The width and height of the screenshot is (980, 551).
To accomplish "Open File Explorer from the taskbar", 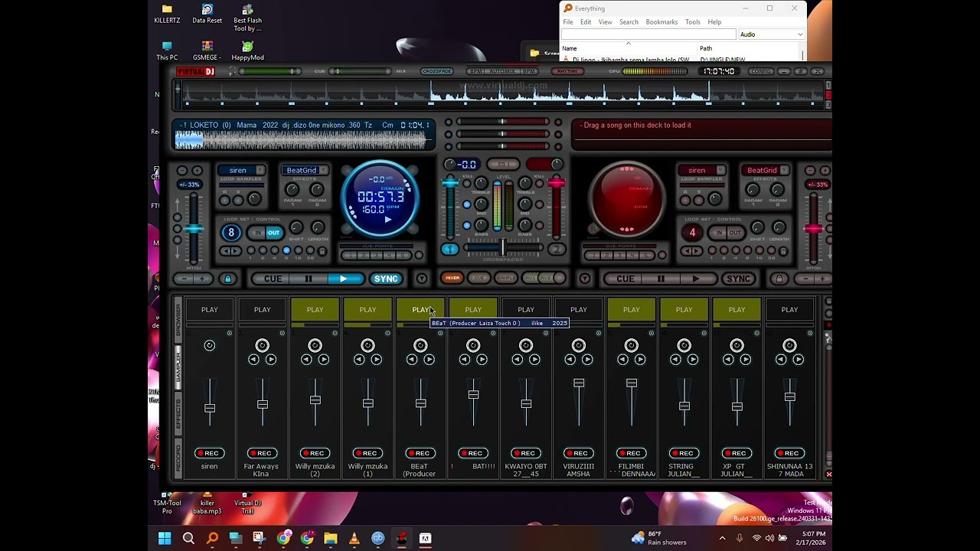I will point(331,539).
